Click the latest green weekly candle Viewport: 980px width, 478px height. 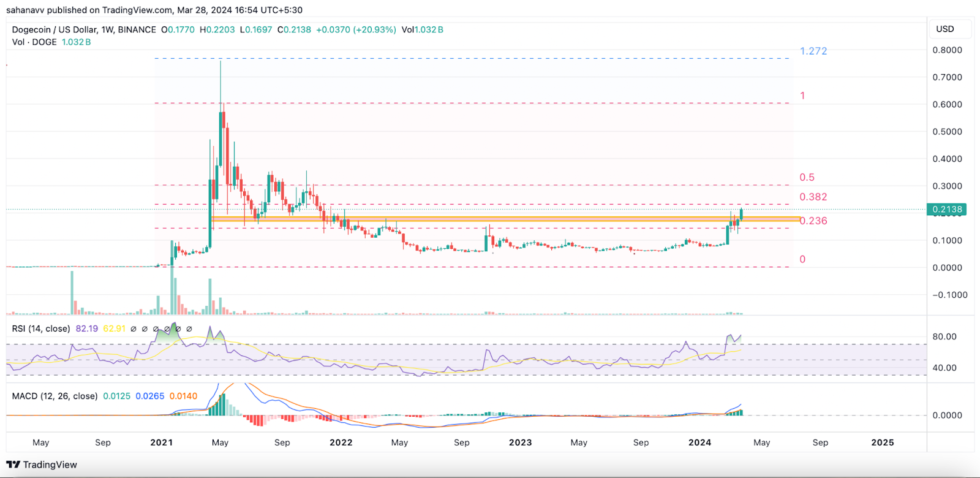point(741,214)
